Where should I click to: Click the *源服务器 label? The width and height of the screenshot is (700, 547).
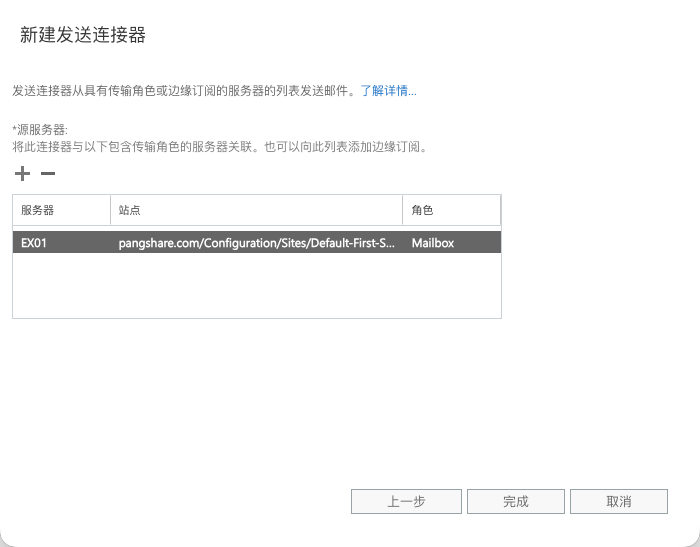point(40,130)
